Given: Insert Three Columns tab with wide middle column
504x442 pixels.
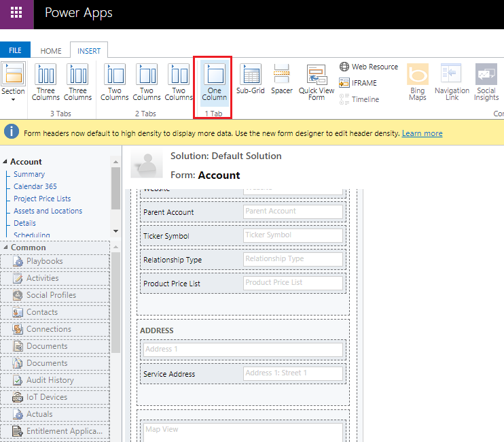Looking at the screenshot, I should tap(78, 82).
